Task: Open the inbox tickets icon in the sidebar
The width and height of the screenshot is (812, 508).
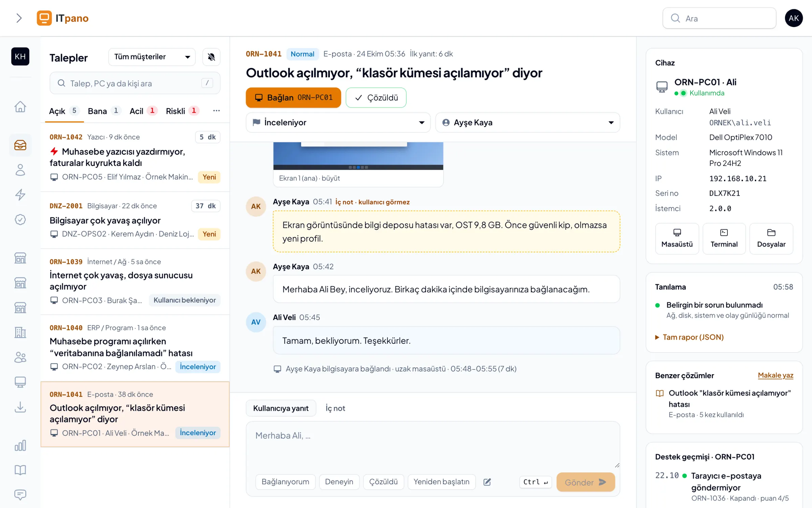Action: pos(20,145)
